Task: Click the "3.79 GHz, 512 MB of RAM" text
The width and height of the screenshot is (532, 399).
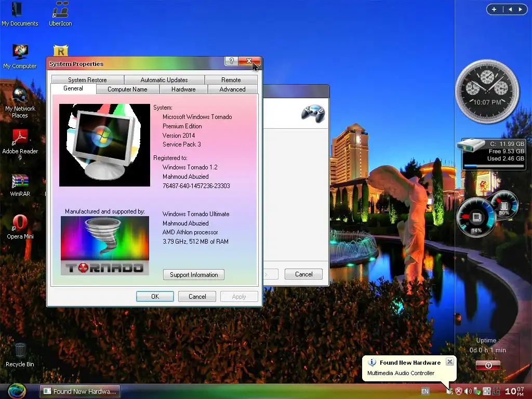Action: pyautogui.click(x=195, y=241)
